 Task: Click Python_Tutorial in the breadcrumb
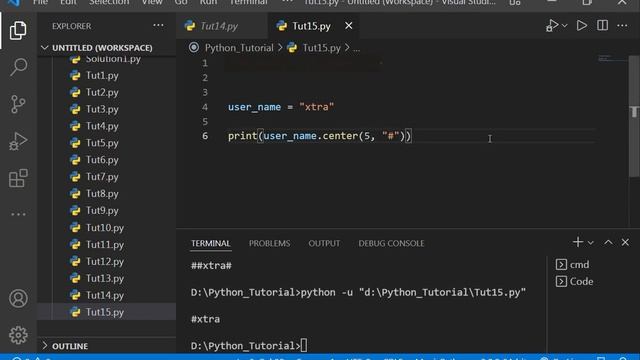tap(239, 48)
